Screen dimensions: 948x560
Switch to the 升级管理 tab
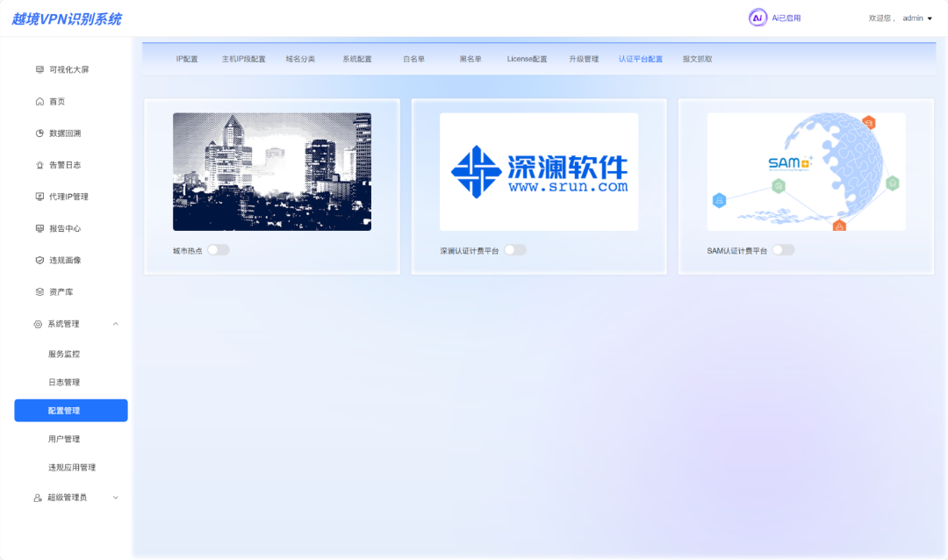pos(584,60)
